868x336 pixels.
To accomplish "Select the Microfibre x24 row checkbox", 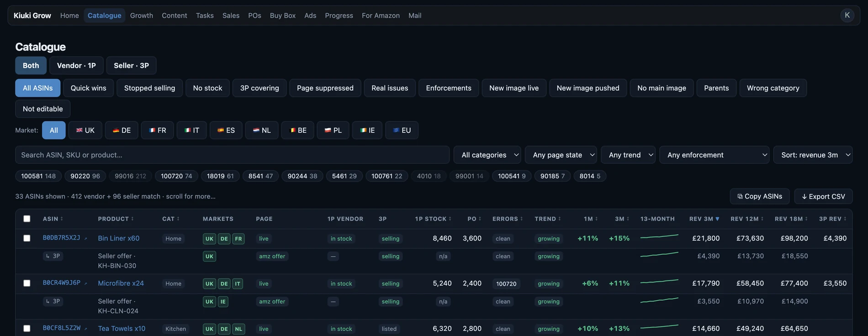I will pos(27,283).
